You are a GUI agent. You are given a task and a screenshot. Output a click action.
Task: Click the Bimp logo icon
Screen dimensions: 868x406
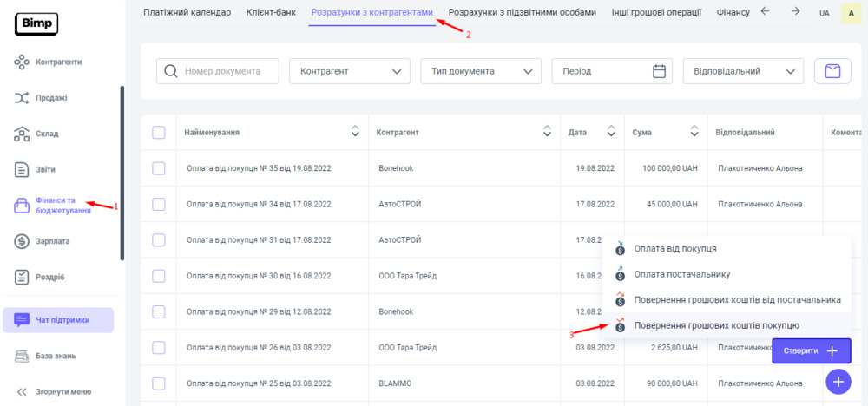(x=36, y=23)
